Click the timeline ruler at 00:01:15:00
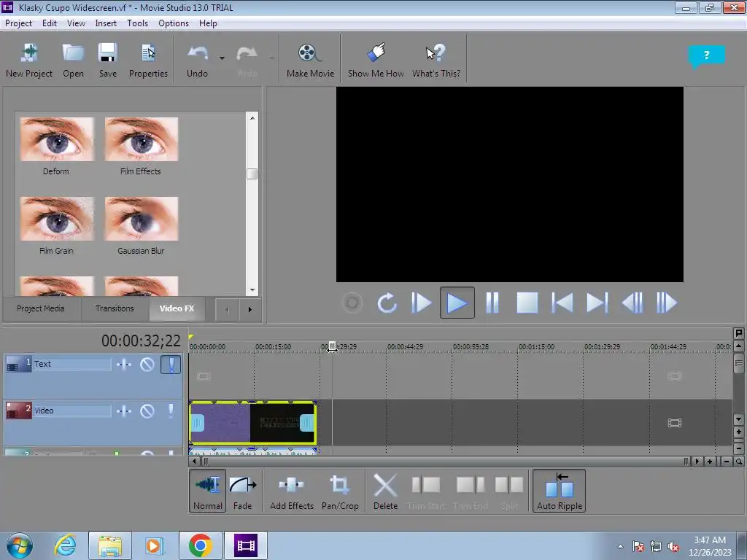This screenshot has height=560, width=747. click(x=536, y=346)
